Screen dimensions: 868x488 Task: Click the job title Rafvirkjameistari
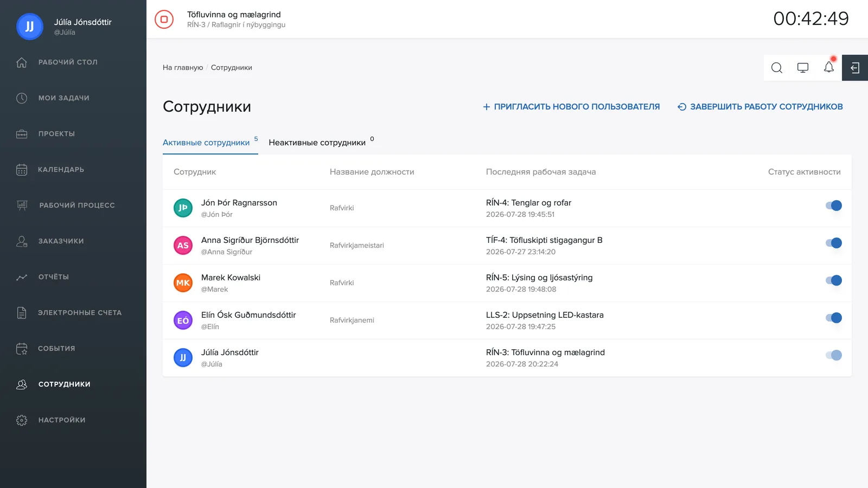point(357,246)
